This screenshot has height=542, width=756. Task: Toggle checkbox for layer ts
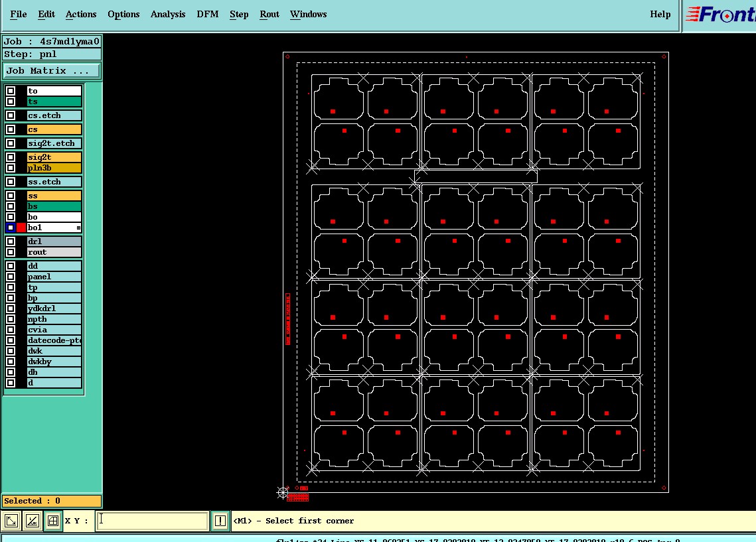[x=11, y=102]
